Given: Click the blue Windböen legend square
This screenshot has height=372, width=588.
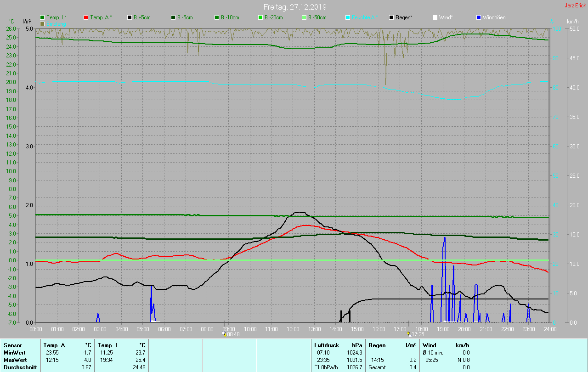Looking at the screenshot, I should click(479, 17).
